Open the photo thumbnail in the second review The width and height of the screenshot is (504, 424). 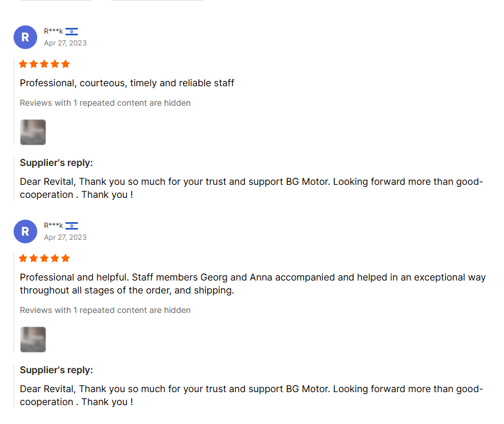tap(33, 340)
